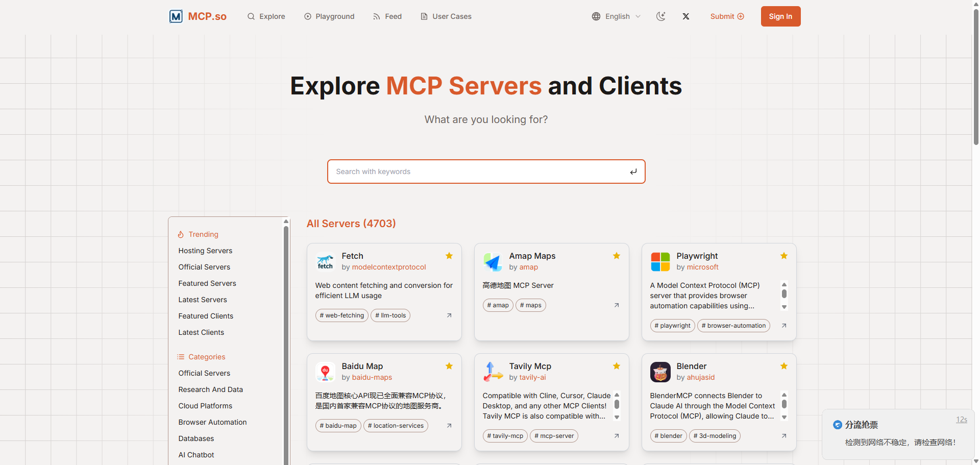Click the Blender server avatar icon

[x=660, y=372]
